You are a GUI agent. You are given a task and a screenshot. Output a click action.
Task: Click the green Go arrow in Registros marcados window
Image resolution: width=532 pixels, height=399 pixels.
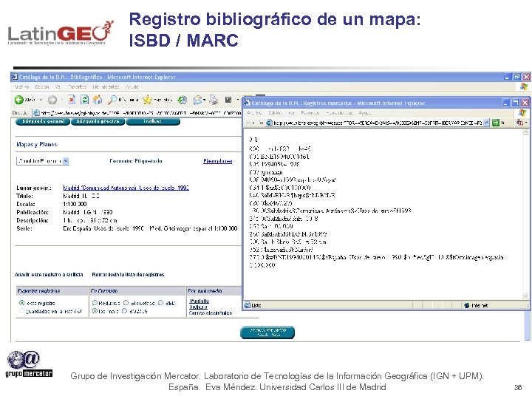pos(496,123)
